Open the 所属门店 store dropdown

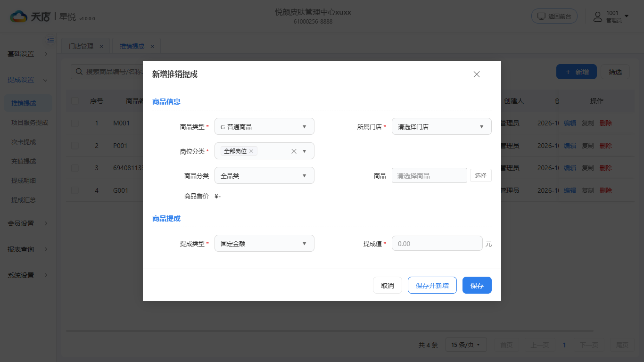(442, 126)
